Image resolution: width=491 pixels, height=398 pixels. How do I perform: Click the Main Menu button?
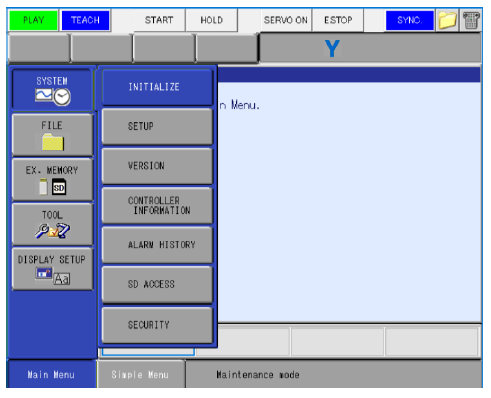tap(51, 375)
